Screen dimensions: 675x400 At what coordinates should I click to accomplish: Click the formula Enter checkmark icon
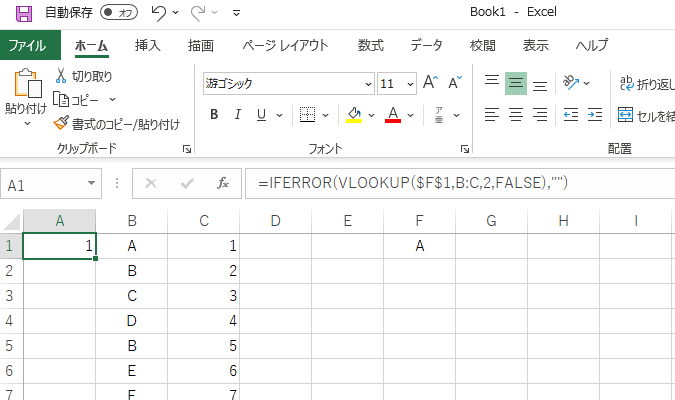click(187, 183)
